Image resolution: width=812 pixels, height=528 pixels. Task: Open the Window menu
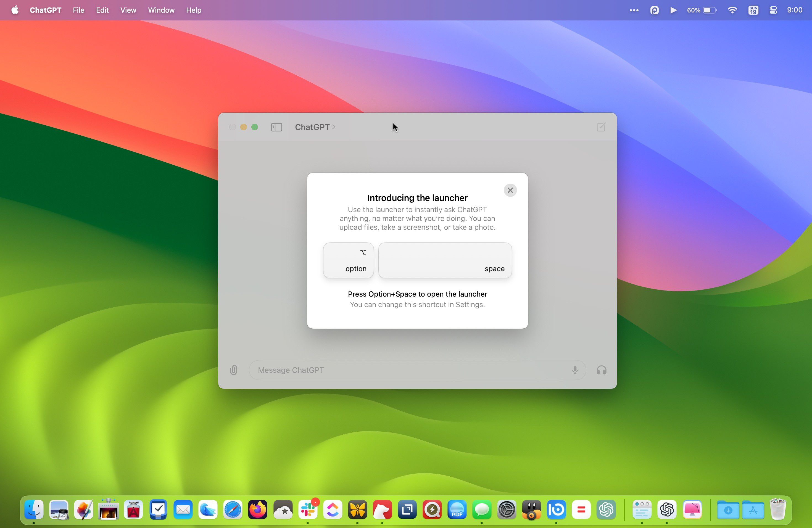coord(161,10)
